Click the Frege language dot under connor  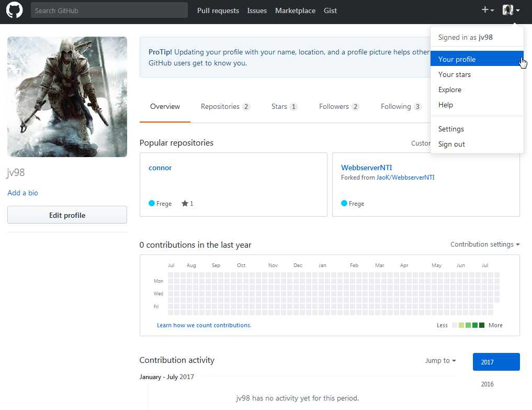[x=152, y=203]
